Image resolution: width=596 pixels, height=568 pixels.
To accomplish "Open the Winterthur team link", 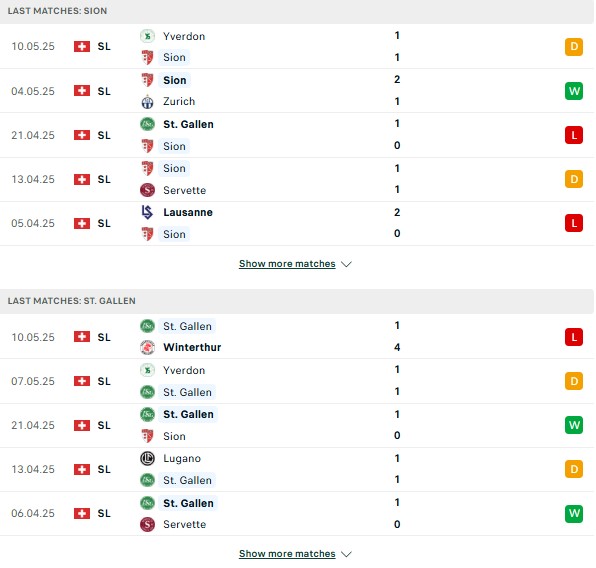I will coord(192,347).
